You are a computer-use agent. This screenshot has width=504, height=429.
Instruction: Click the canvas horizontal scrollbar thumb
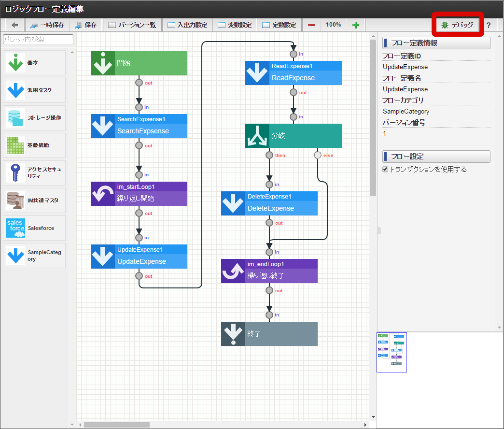point(117,425)
